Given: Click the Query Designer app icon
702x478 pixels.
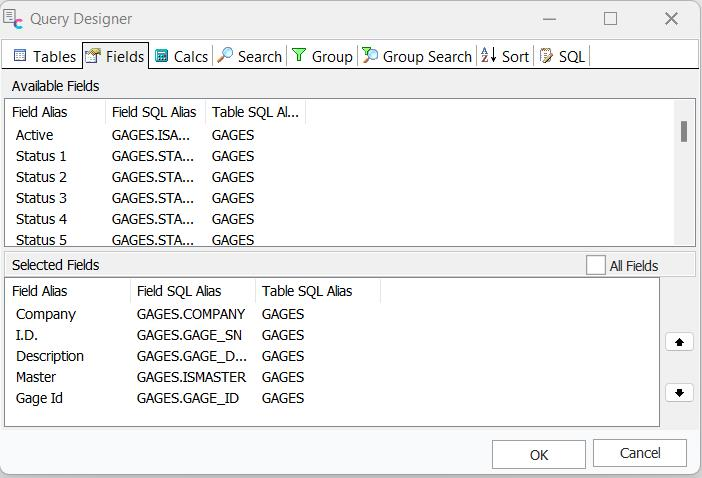Looking at the screenshot, I should 13,18.
